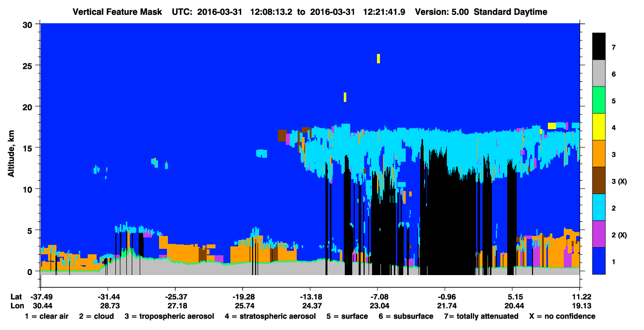This screenshot has height=330, width=644.
Task: Click the 30 tick label on altitude axis
Action: [28, 24]
